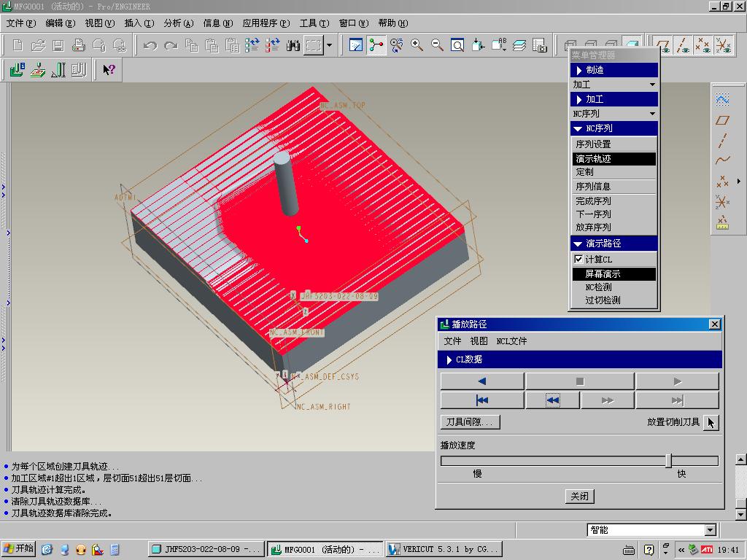Open the 分析(A) menu
Image resolution: width=747 pixels, height=560 pixels.
point(179,23)
